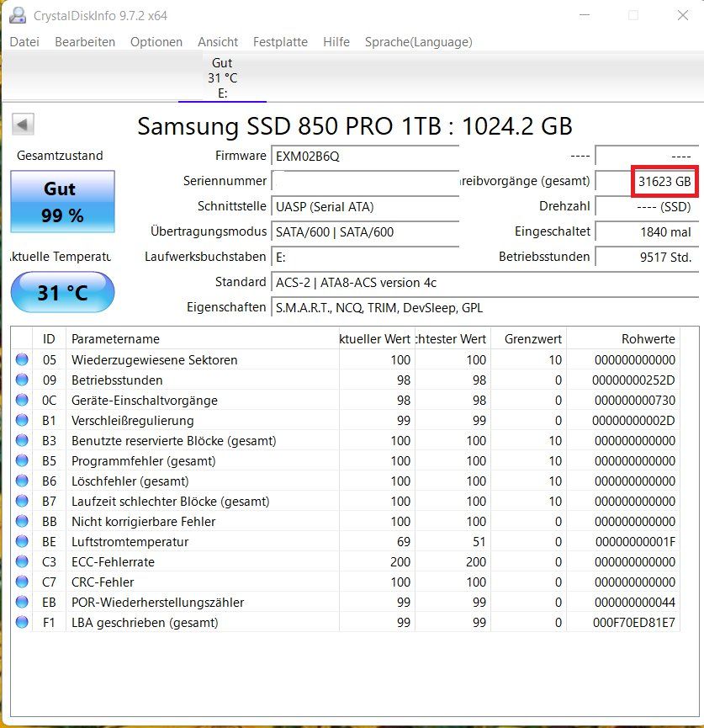Click the previous disk arrow button

click(23, 124)
